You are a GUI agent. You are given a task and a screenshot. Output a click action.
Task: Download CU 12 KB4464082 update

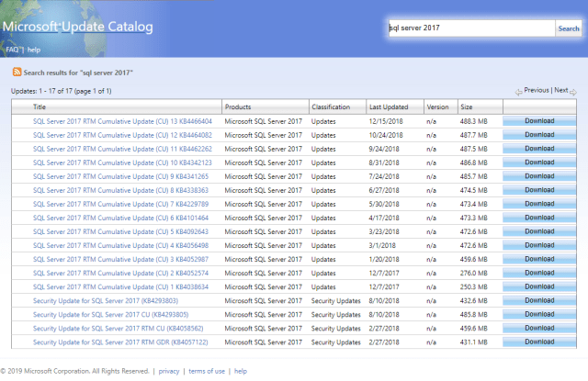(x=539, y=135)
